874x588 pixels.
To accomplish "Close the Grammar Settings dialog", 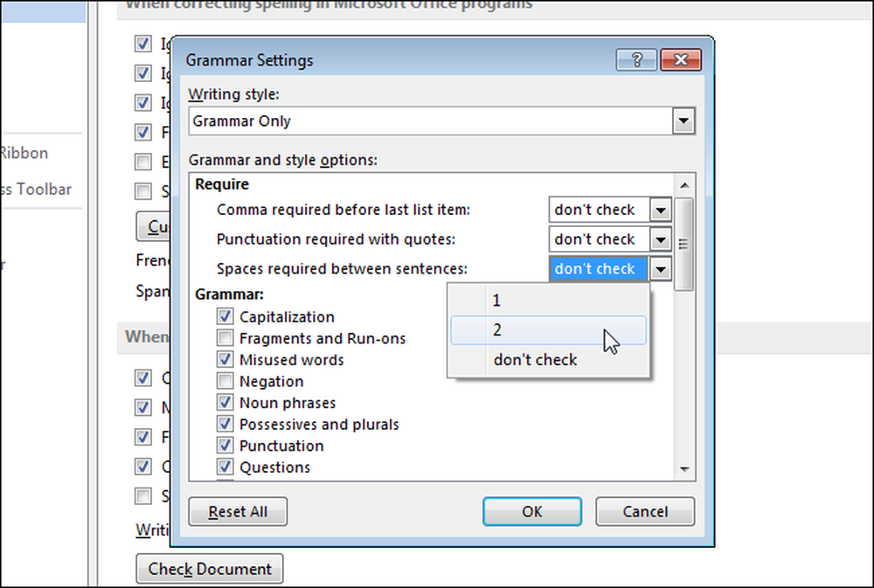I will [681, 59].
